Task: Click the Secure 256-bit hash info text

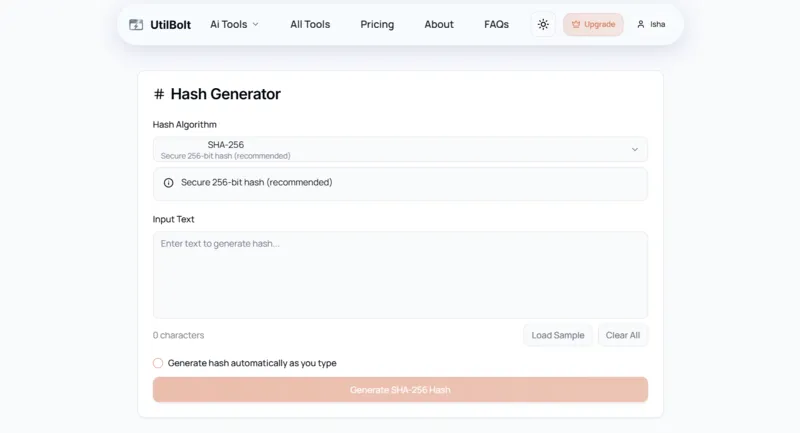Action: coord(257,183)
